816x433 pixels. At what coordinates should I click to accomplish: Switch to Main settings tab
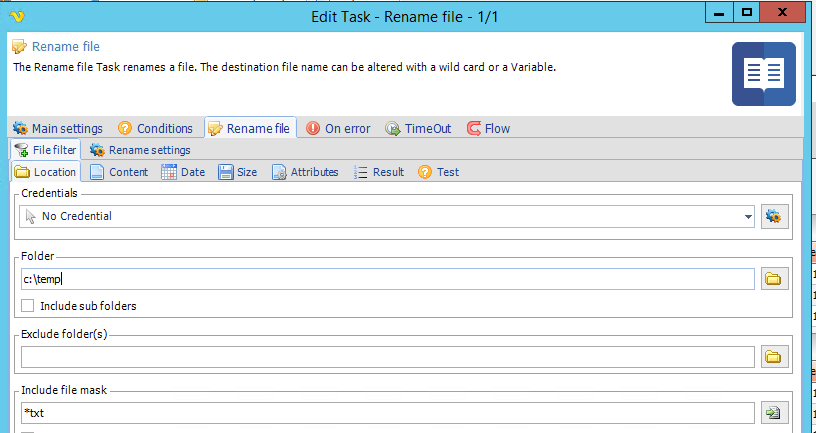click(x=57, y=128)
